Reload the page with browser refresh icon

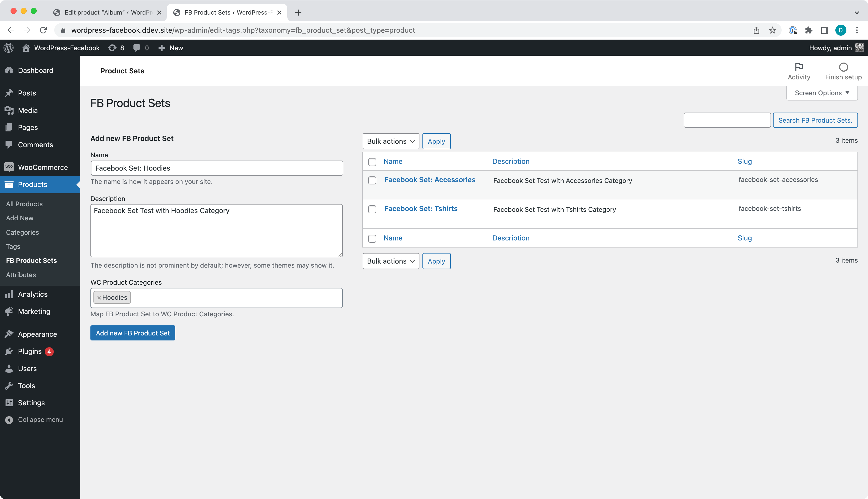[x=43, y=30]
